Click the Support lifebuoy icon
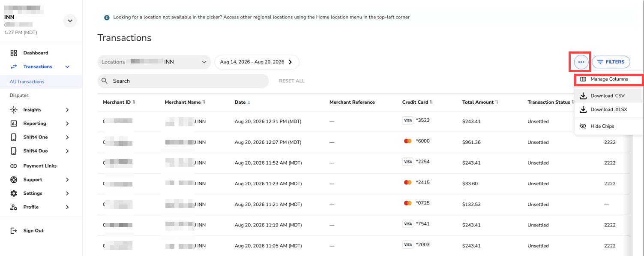 click(x=14, y=180)
